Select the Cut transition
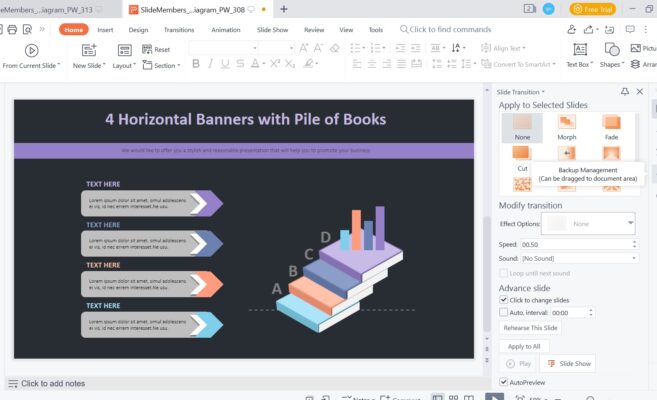Viewport: 657px width, 400px height. click(522, 159)
